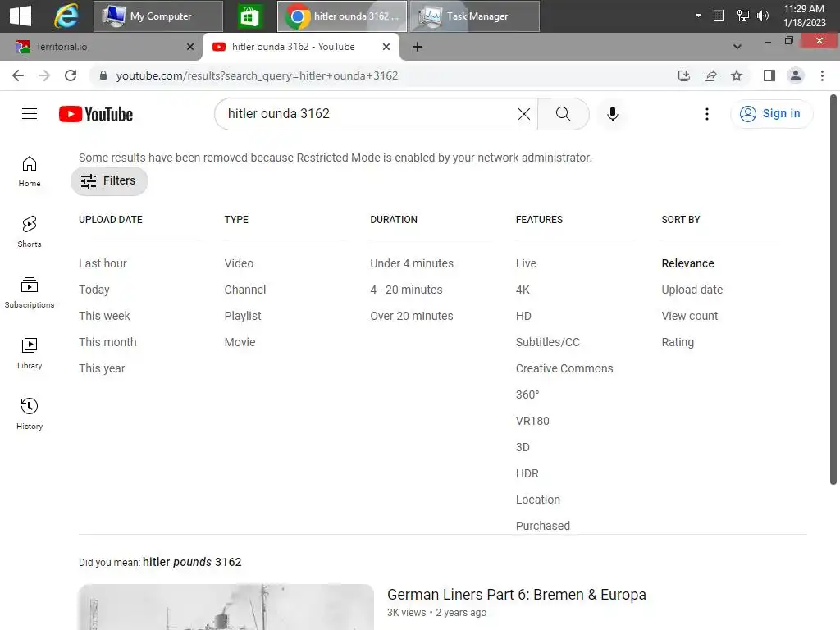Click the page vertical scrollbar
The width and height of the screenshot is (840, 630).
(x=833, y=290)
